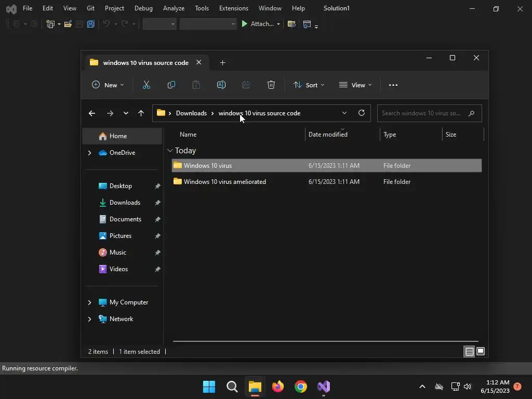Screen dimensions: 532x399
Task: Click the volume speaker tray icon
Action: (x=468, y=387)
